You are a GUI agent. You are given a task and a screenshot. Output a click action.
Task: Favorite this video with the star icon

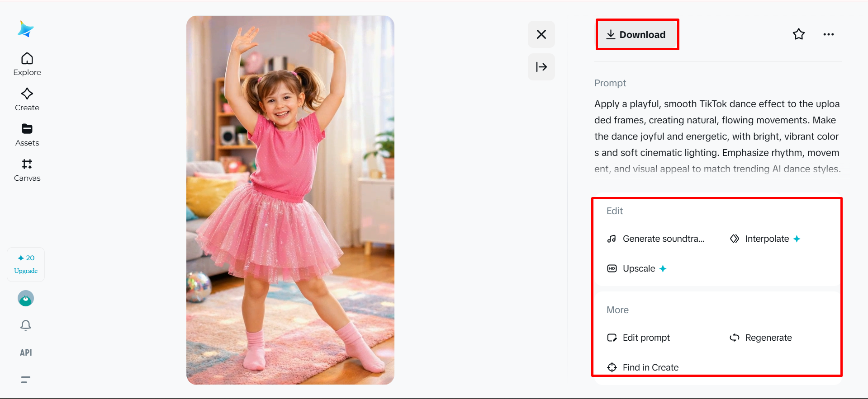click(799, 34)
